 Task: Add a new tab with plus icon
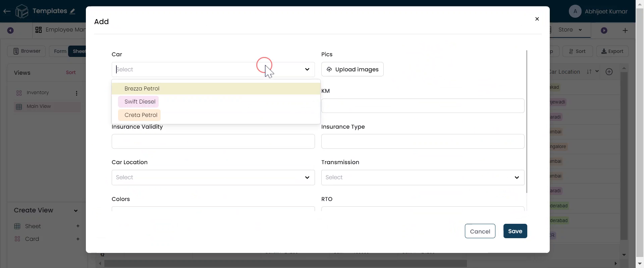[625, 30]
